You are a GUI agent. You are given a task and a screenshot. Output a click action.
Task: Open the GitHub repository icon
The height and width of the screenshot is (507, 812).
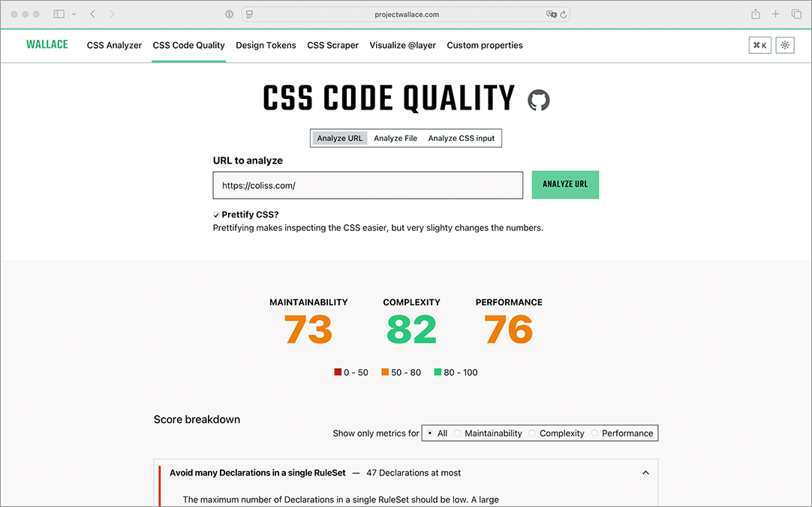coord(539,100)
